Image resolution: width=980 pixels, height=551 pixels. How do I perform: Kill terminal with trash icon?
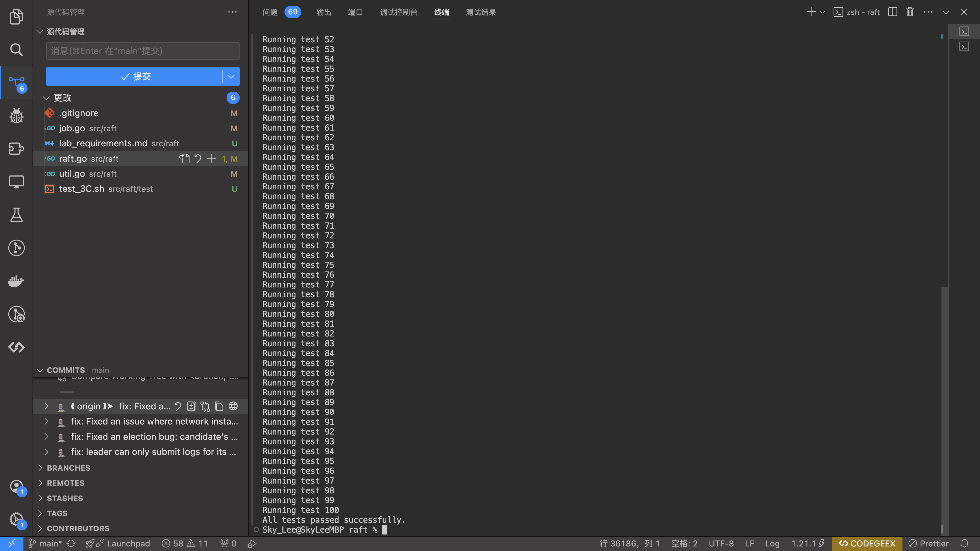[x=910, y=12]
